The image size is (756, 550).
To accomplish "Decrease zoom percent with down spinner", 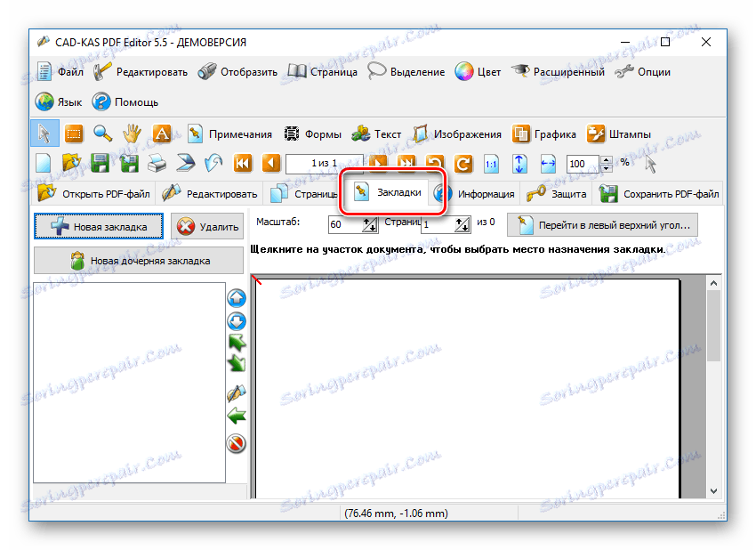I will [x=607, y=168].
